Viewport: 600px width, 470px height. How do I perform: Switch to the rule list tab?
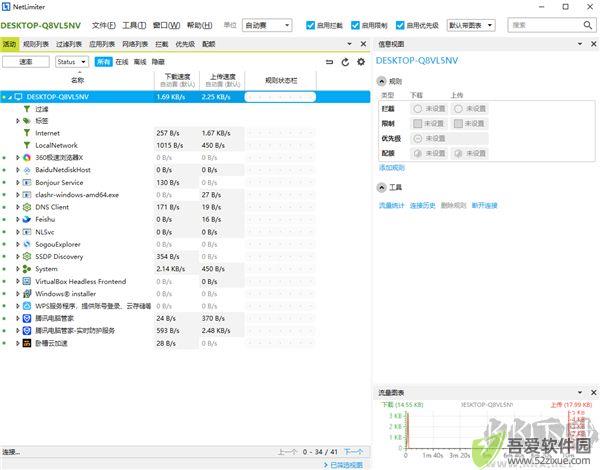click(x=36, y=44)
